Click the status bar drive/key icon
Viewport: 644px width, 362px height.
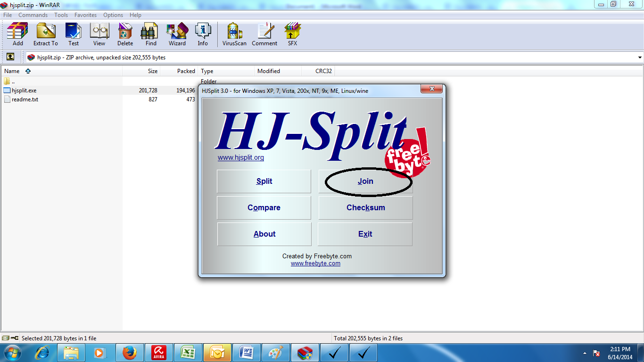[10, 338]
